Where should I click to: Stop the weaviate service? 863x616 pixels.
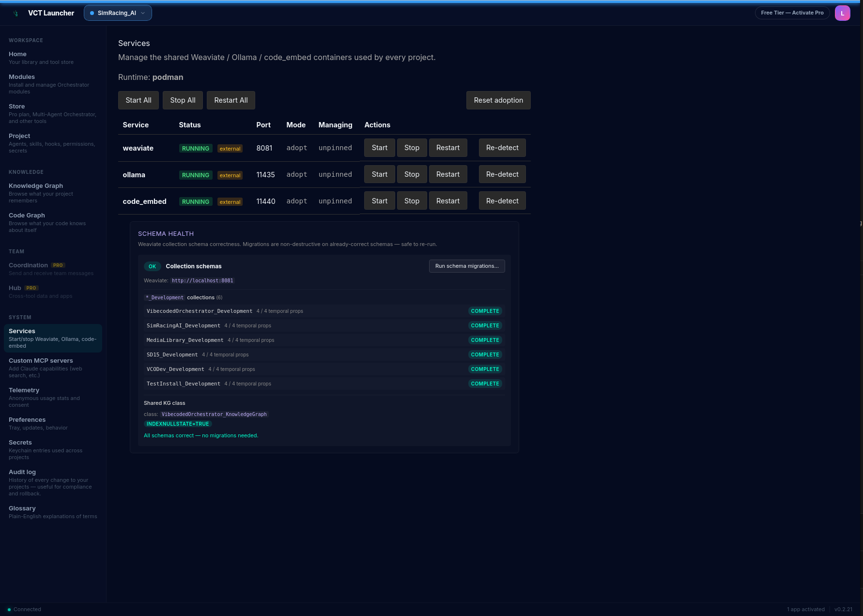[412, 148]
